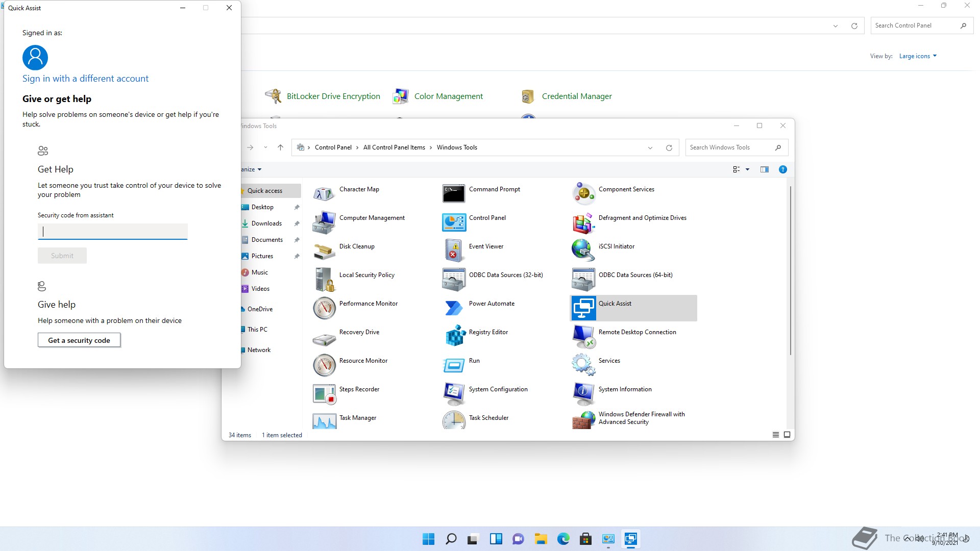
Task: Click the Search Windows Tools box
Action: pos(737,147)
